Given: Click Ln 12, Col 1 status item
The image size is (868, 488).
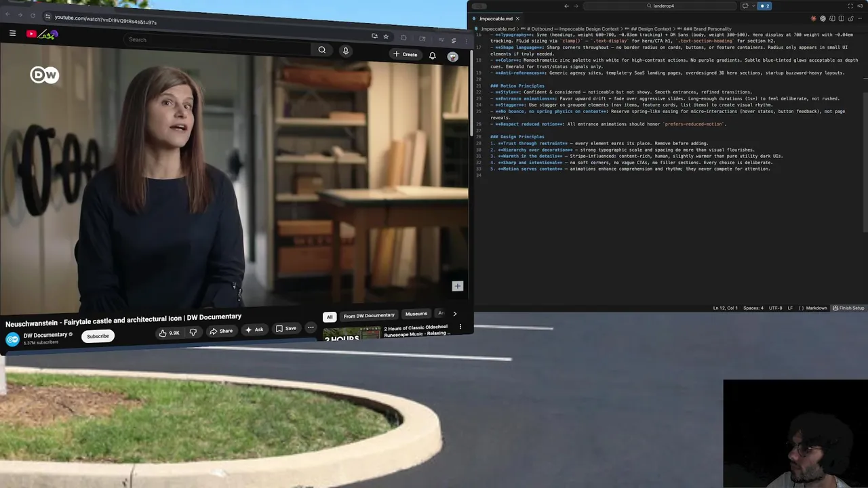Looking at the screenshot, I should [x=725, y=308].
